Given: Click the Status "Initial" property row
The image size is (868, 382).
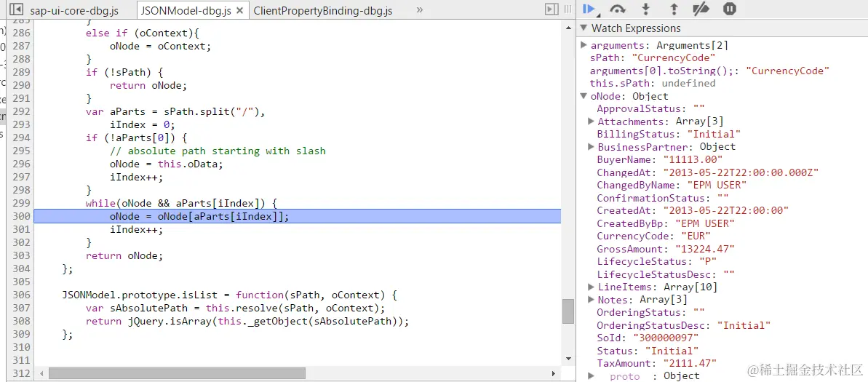Looking at the screenshot, I should coord(648,351).
